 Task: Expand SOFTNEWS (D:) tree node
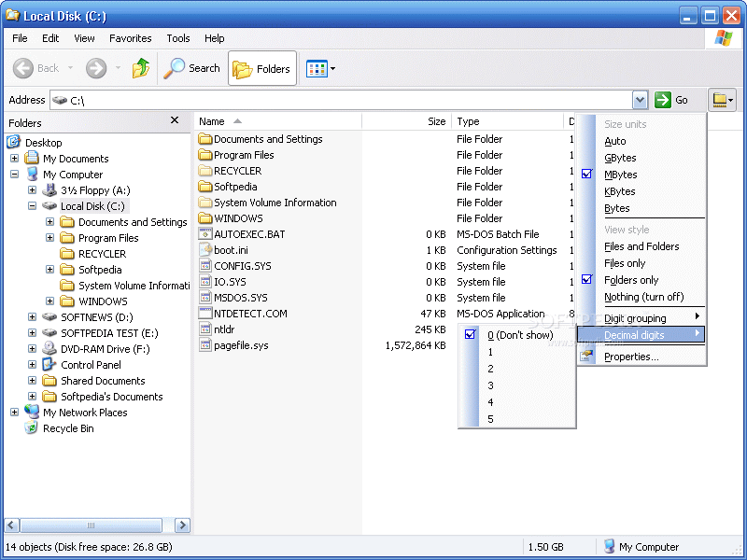tap(32, 317)
